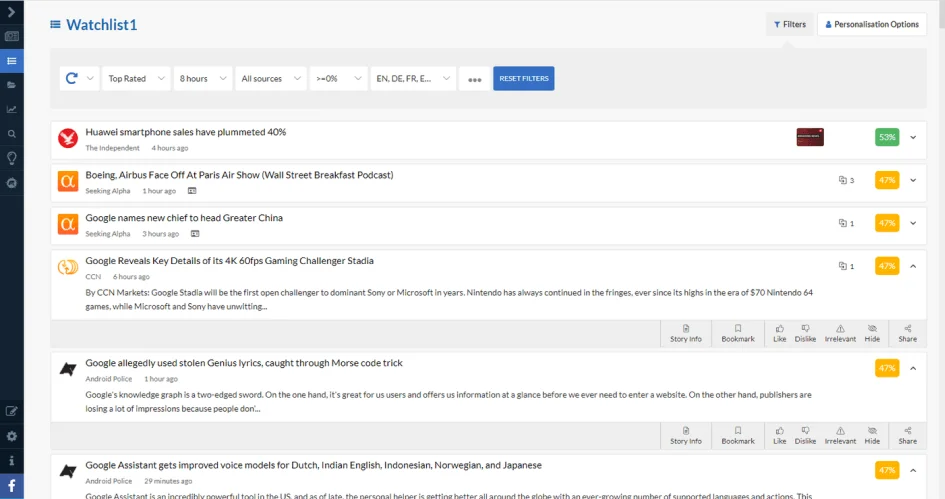Click the card icon next to 3 hours ago
The image size is (945, 499).
click(x=195, y=234)
